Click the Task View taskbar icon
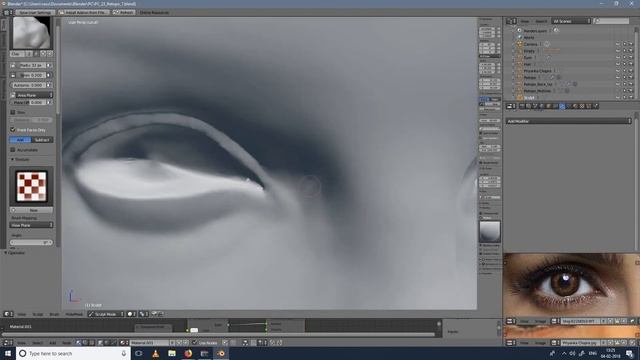The image size is (640, 360). click(139, 353)
